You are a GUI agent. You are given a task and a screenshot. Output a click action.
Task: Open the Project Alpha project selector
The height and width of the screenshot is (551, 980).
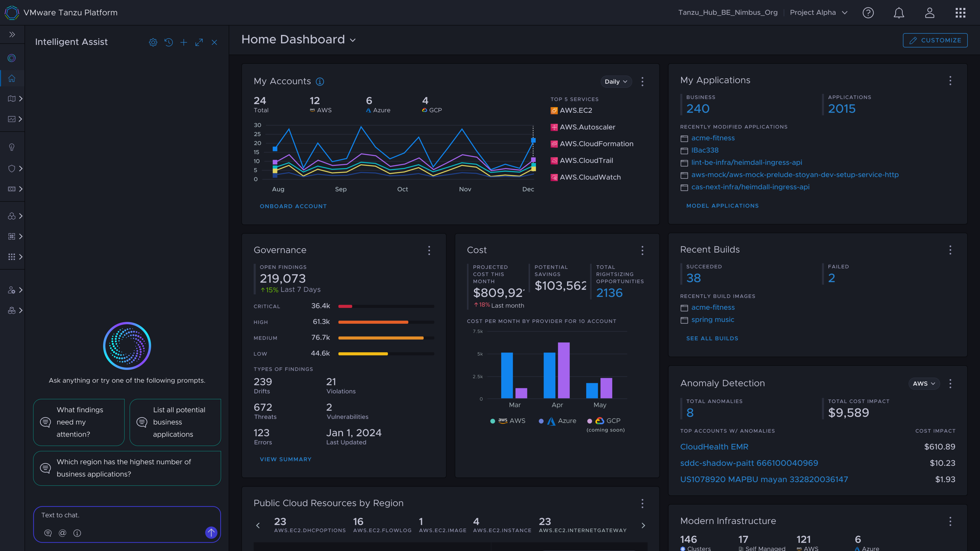pyautogui.click(x=819, y=12)
